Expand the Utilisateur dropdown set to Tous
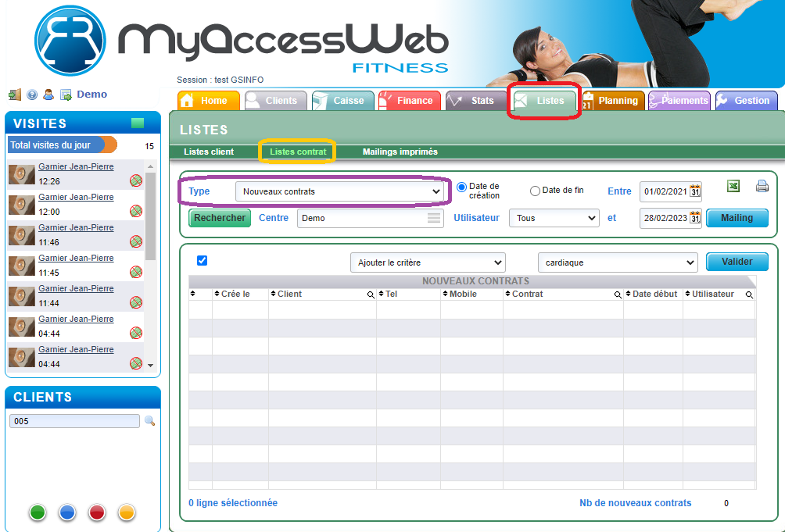This screenshot has width=785, height=532. [554, 218]
